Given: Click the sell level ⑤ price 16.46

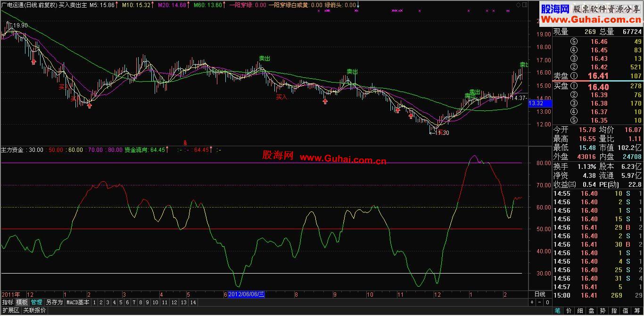Looking at the screenshot, I should 599,42.
